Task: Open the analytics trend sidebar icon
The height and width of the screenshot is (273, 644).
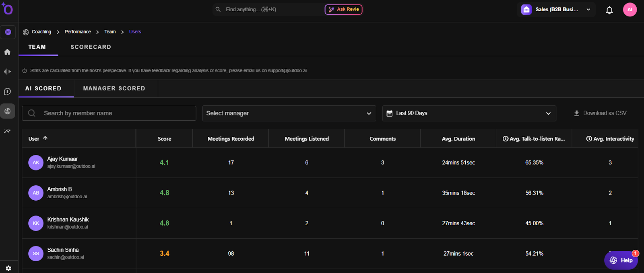Action: [x=7, y=131]
